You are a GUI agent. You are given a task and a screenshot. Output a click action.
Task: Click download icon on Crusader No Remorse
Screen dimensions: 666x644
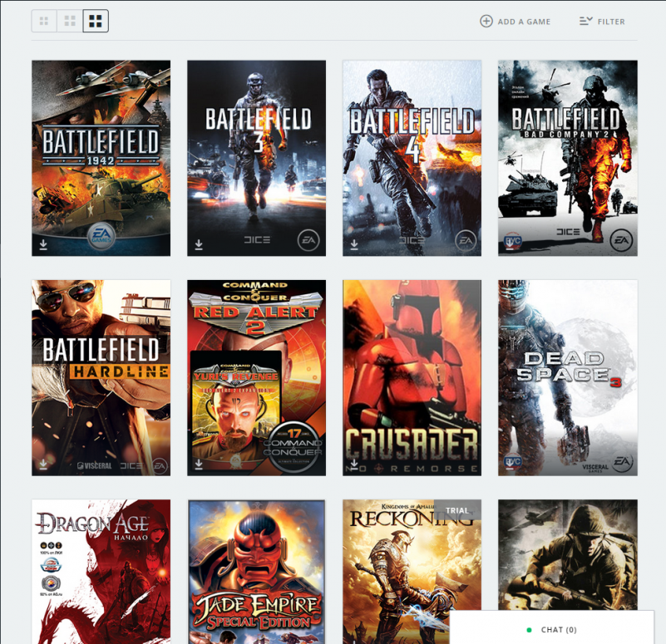(354, 464)
